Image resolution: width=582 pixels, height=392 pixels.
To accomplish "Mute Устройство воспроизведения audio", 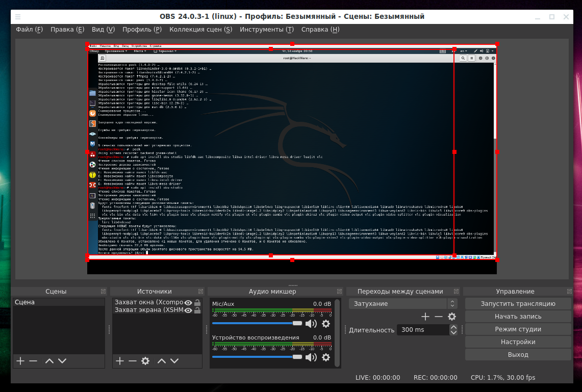I will pos(311,357).
